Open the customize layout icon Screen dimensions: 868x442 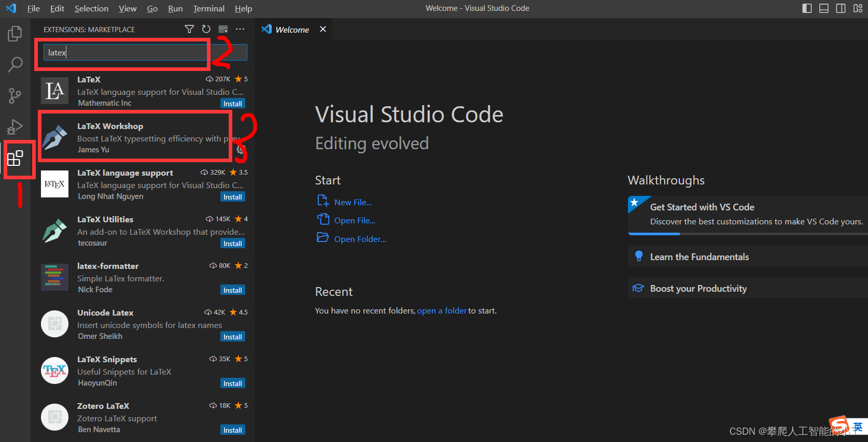pyautogui.click(x=858, y=8)
